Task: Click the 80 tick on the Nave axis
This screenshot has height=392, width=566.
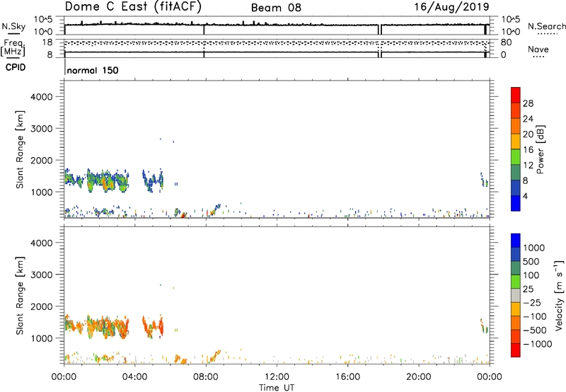Action: click(506, 42)
